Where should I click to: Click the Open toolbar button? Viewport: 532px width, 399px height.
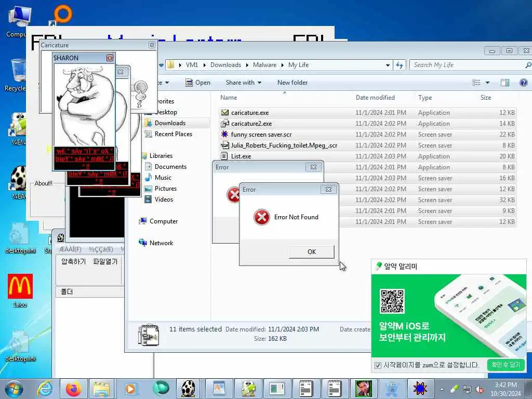198,83
